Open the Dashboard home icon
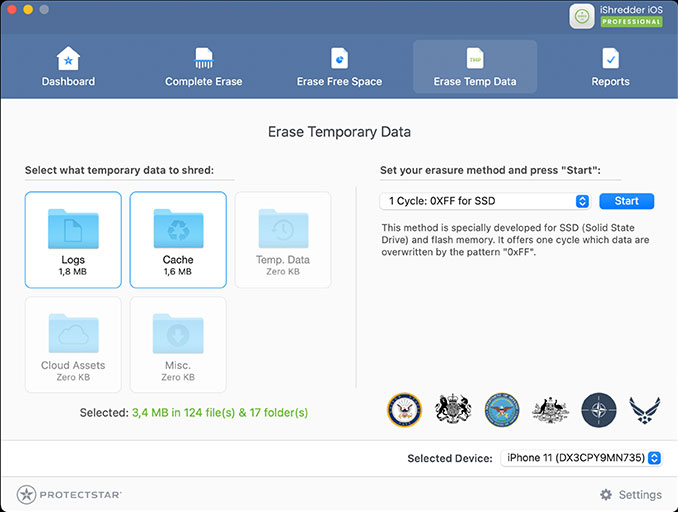Screen dimensions: 678x512 coord(68,58)
